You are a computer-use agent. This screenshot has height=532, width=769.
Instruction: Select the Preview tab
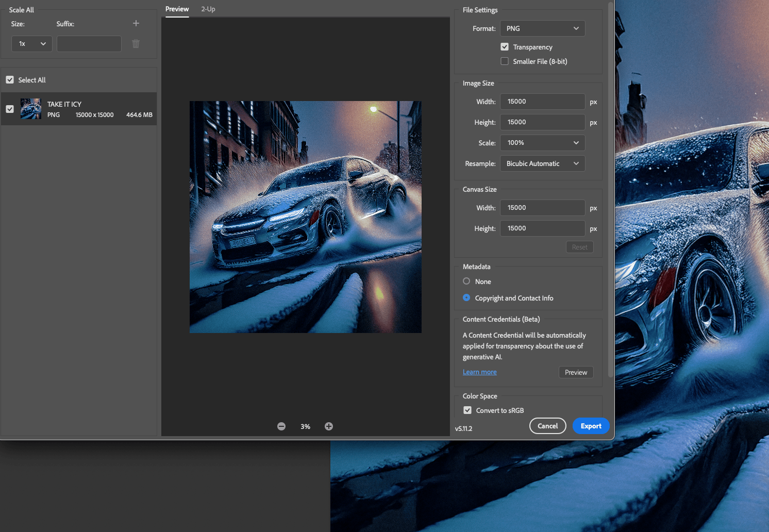177,9
